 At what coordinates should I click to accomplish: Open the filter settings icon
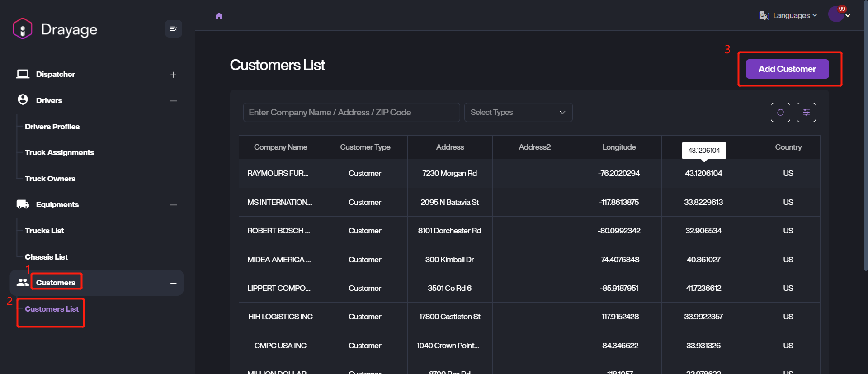806,113
